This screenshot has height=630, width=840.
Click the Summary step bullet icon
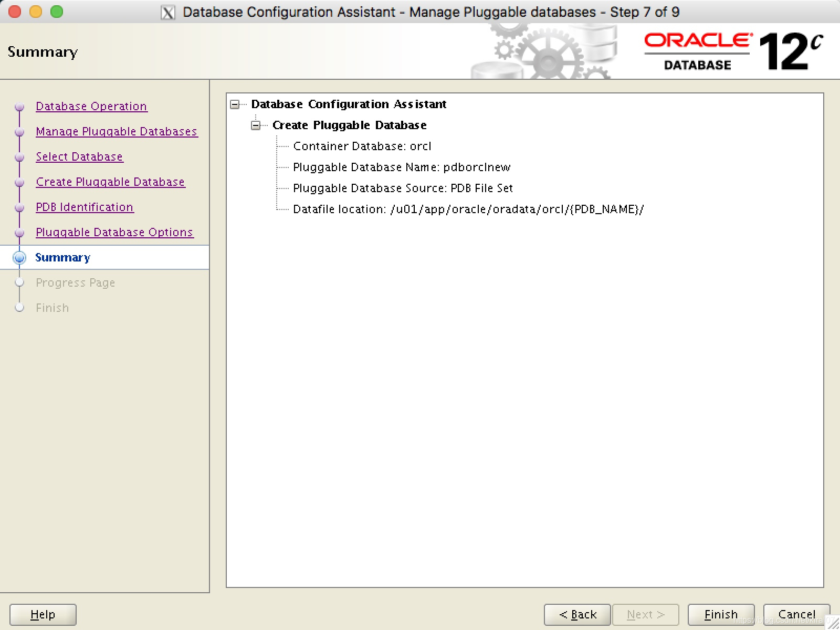click(x=19, y=257)
